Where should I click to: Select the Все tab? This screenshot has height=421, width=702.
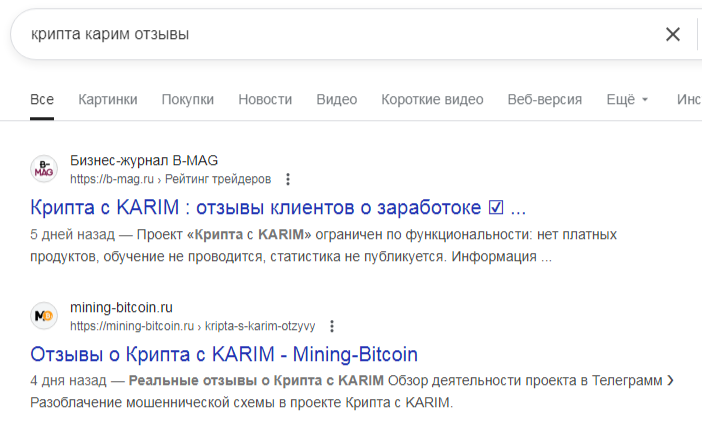[42, 99]
